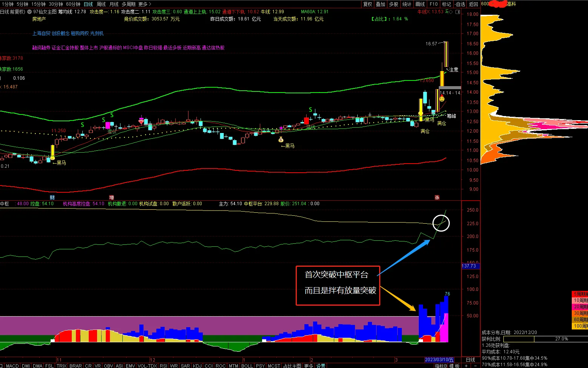
Task: Select the 100周期前 cost color swatch
Action: [x=580, y=326]
